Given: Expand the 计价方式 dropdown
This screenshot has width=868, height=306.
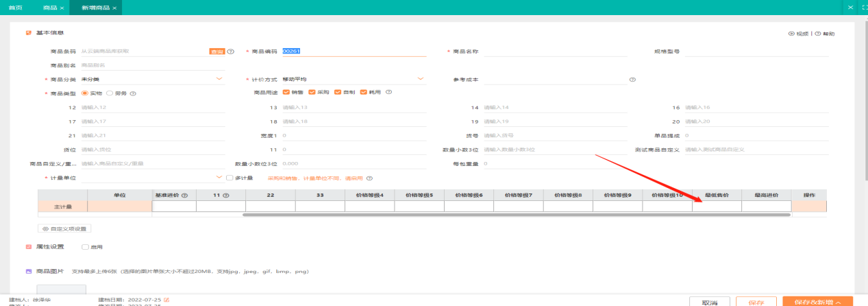Looking at the screenshot, I should 421,79.
